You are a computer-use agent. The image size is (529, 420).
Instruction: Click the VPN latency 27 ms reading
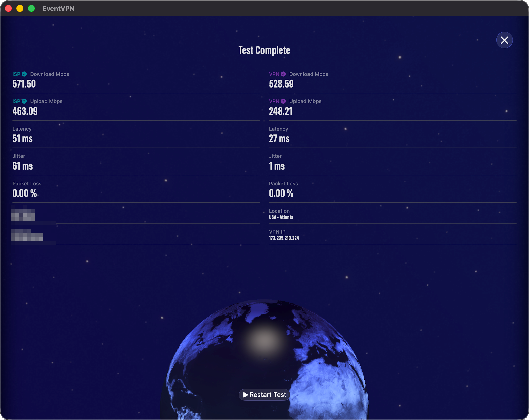click(279, 139)
